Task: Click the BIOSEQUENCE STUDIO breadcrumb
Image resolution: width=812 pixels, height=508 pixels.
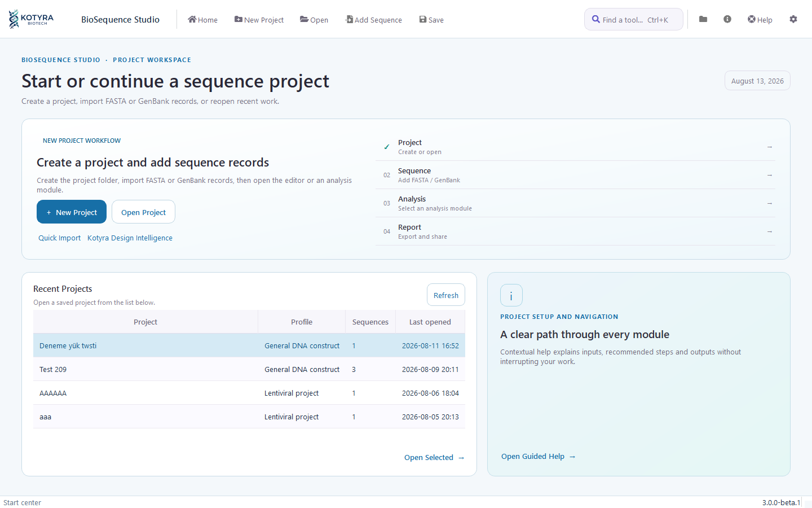Action: [x=61, y=60]
